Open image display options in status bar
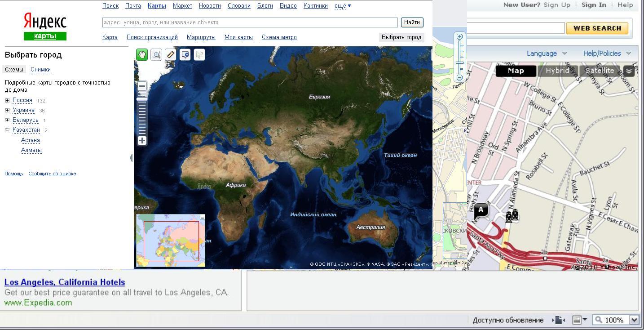 click(580, 320)
